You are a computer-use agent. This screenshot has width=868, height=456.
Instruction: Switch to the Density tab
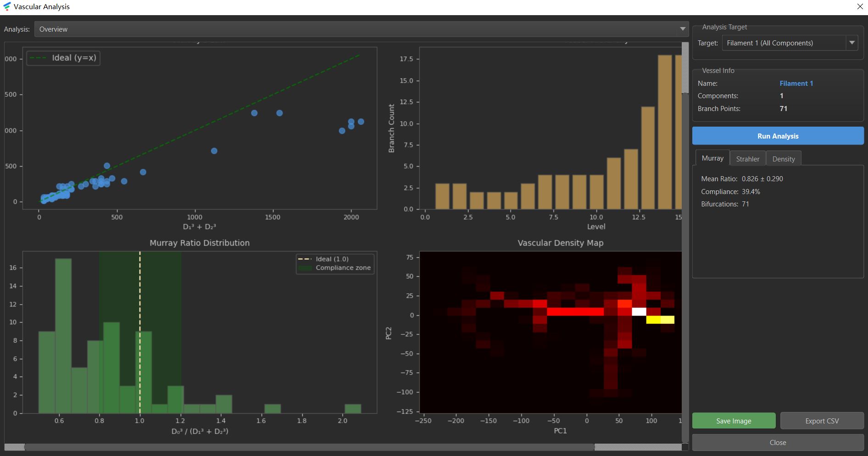tap(783, 159)
